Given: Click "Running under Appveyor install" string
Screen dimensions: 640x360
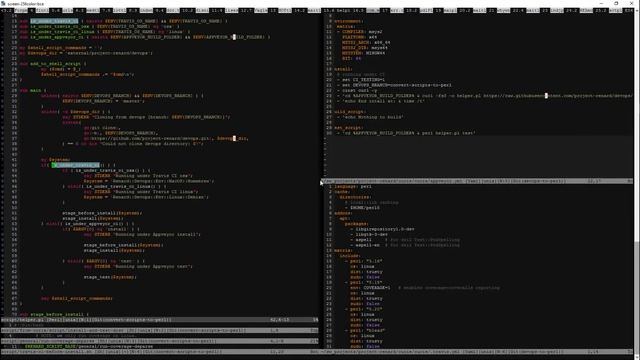Looking at the screenshot, I should tap(156, 234).
